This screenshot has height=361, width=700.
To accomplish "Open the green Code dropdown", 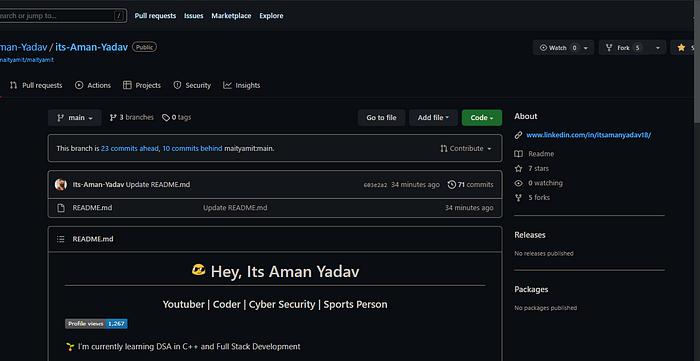I will tap(482, 118).
